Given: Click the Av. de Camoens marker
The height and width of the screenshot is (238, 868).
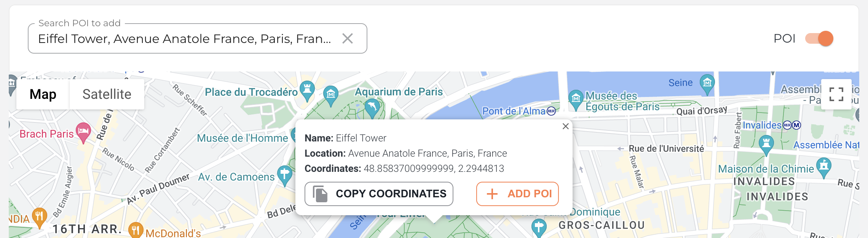Looking at the screenshot, I should point(284,175).
